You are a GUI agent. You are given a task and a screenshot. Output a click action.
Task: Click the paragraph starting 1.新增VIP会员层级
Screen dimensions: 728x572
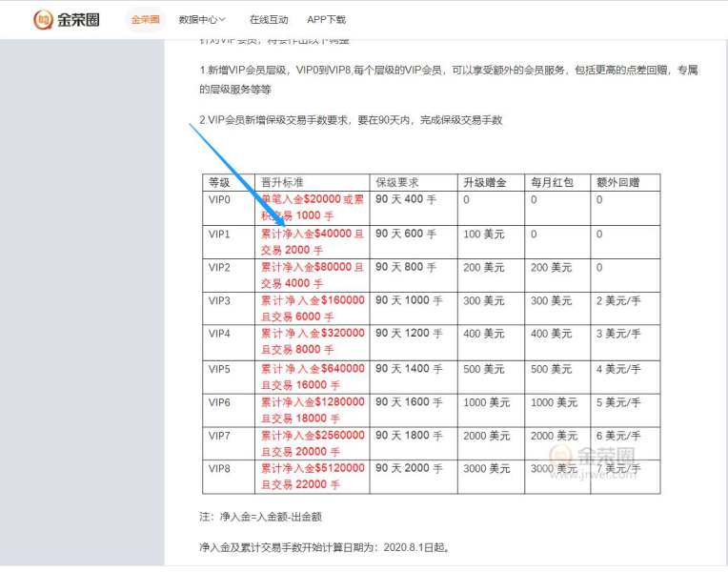[x=449, y=79]
